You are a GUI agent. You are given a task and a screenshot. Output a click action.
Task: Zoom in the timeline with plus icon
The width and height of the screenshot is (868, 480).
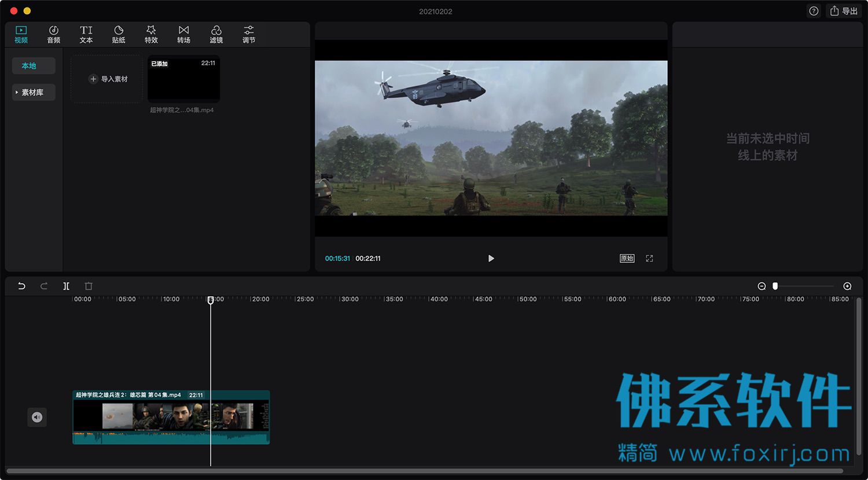point(847,286)
